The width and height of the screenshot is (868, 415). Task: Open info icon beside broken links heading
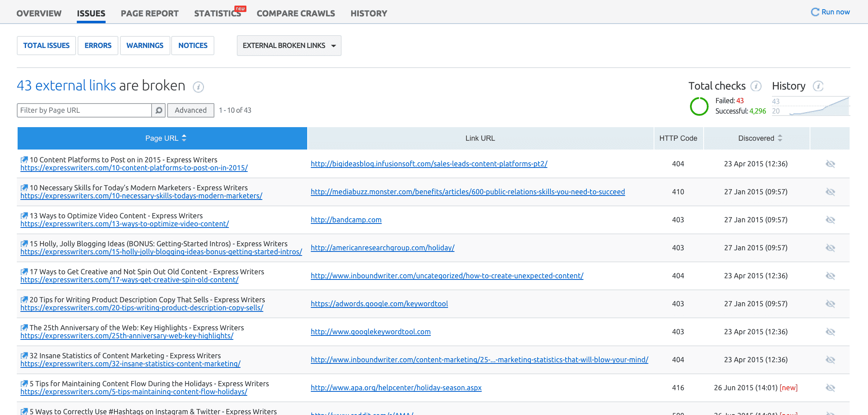click(198, 87)
